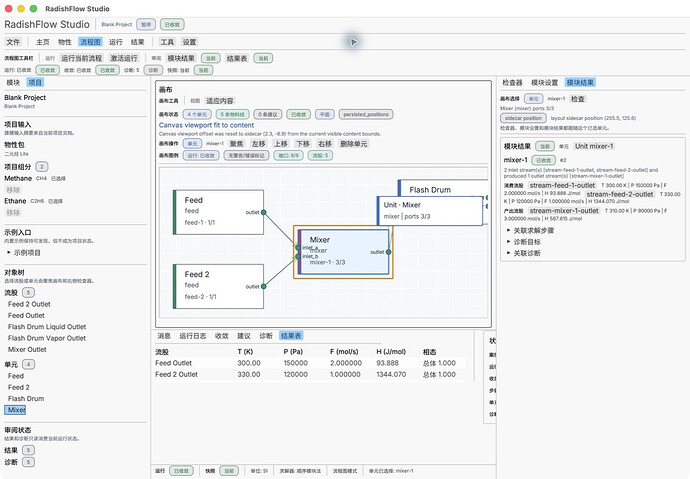
Task: Select Mixer Outlet stream in the tree
Action: (x=27, y=349)
